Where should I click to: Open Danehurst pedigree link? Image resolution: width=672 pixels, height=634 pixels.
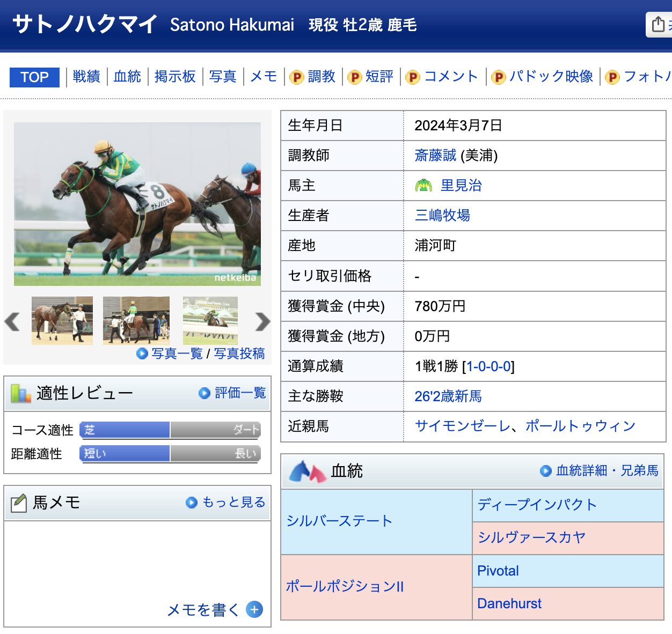(509, 603)
